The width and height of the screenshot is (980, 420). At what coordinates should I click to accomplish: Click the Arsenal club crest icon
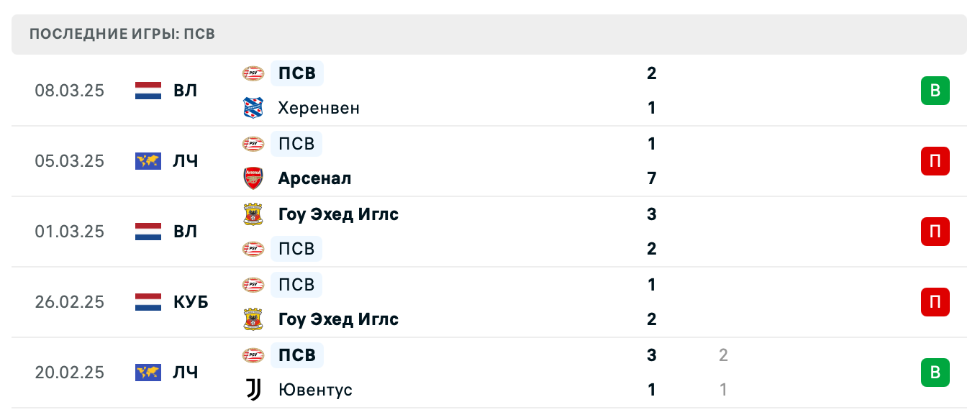tap(253, 178)
